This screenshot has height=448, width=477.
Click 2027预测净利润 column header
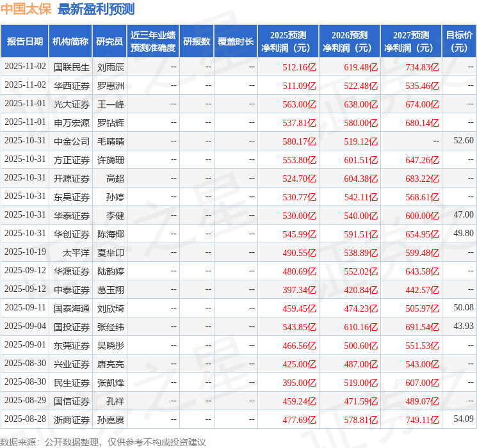point(411,42)
